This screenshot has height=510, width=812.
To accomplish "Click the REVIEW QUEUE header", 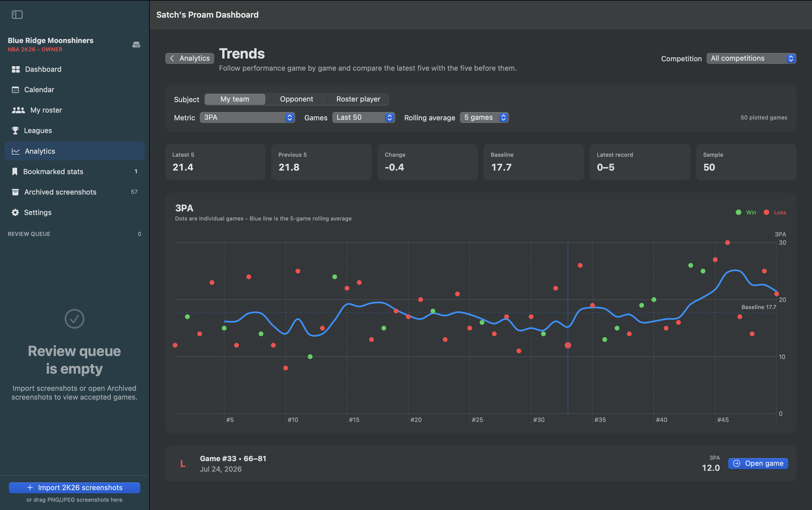I will (x=29, y=234).
